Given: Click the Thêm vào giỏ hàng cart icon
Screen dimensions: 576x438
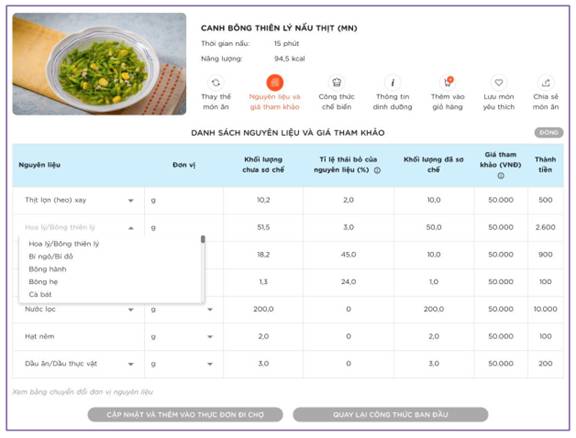Looking at the screenshot, I should (x=448, y=83).
